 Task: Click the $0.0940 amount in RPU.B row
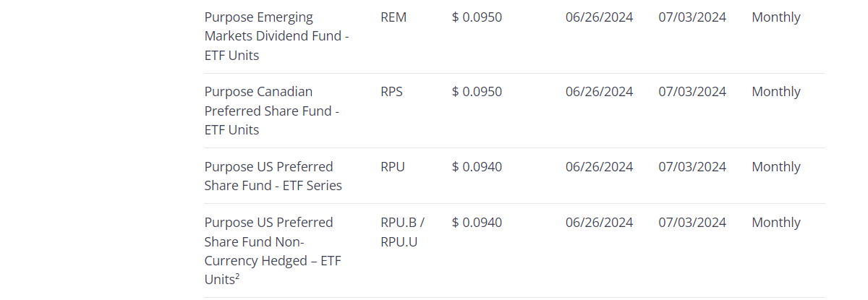click(x=477, y=223)
